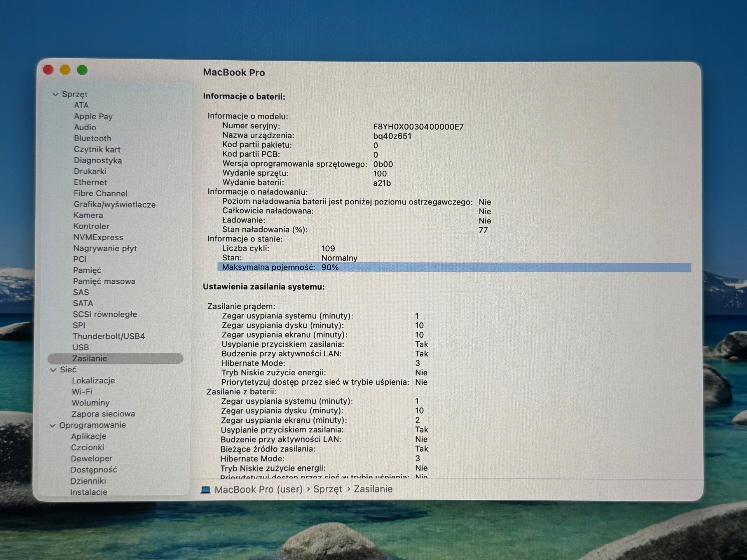The height and width of the screenshot is (560, 747).
Task: Select SAS in the sidebar
Action: [x=81, y=292]
